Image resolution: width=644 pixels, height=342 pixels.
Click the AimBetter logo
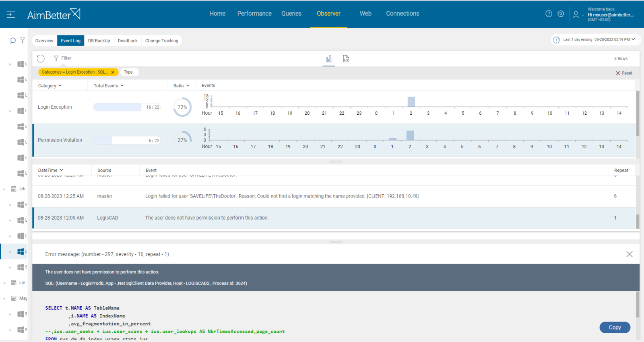(54, 14)
